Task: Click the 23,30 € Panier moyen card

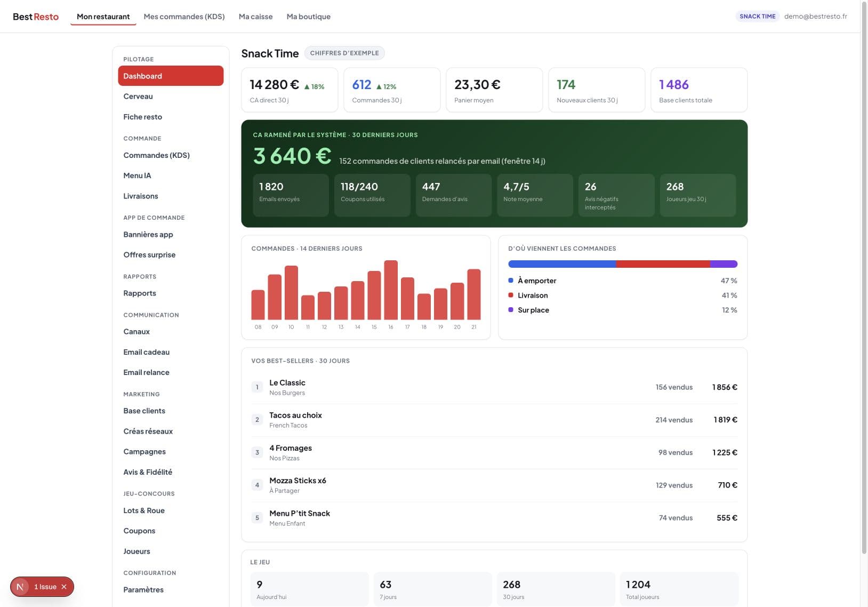Action: [x=494, y=90]
